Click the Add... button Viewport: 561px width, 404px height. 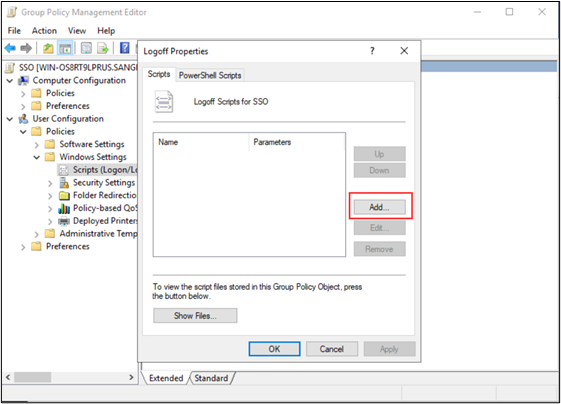point(380,207)
